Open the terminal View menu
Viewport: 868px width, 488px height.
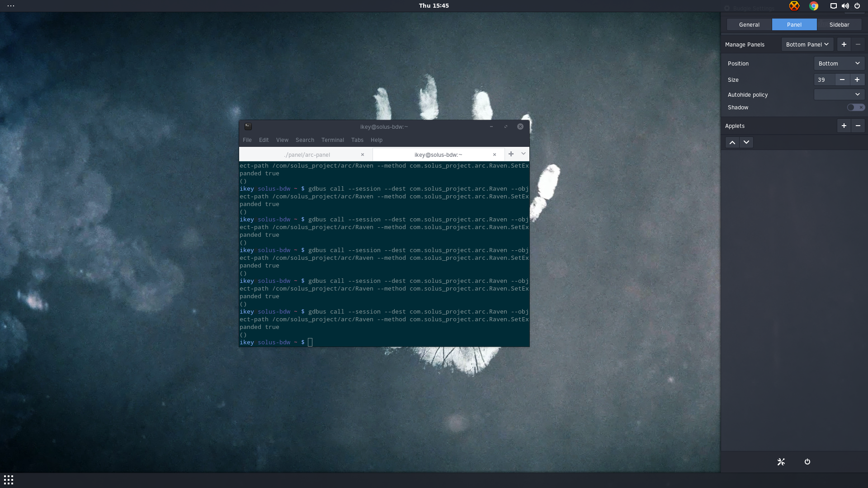[x=282, y=140]
